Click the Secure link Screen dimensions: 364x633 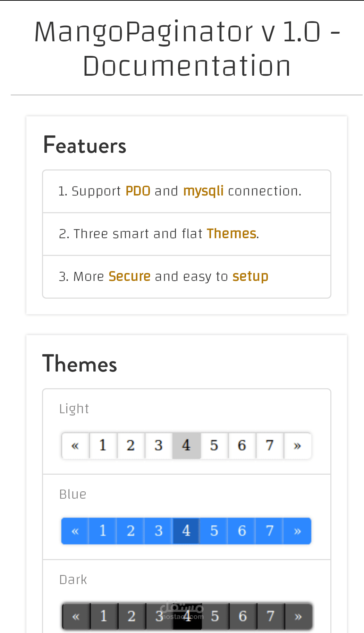[x=129, y=276]
